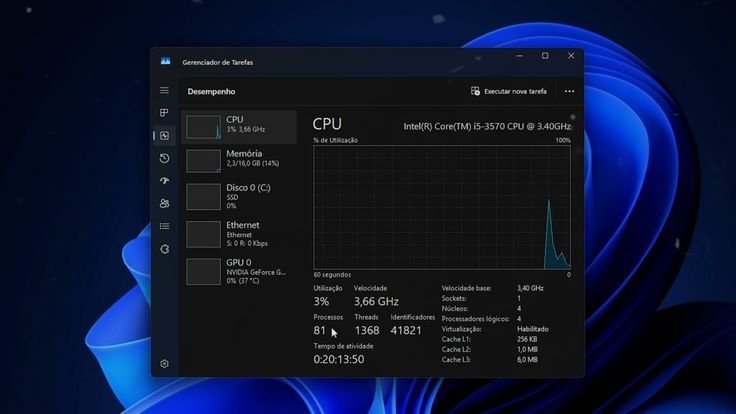736x414 pixels.
Task: Click the % de Utilização label
Action: (335, 140)
